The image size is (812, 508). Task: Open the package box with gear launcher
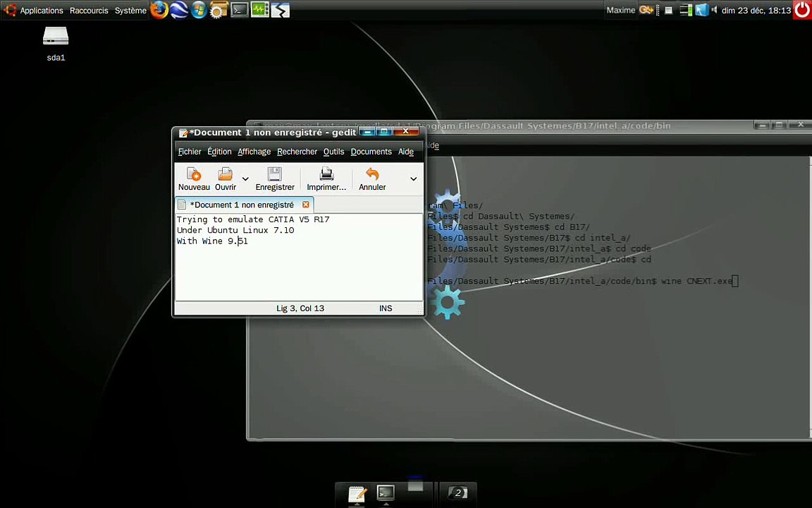(x=218, y=10)
